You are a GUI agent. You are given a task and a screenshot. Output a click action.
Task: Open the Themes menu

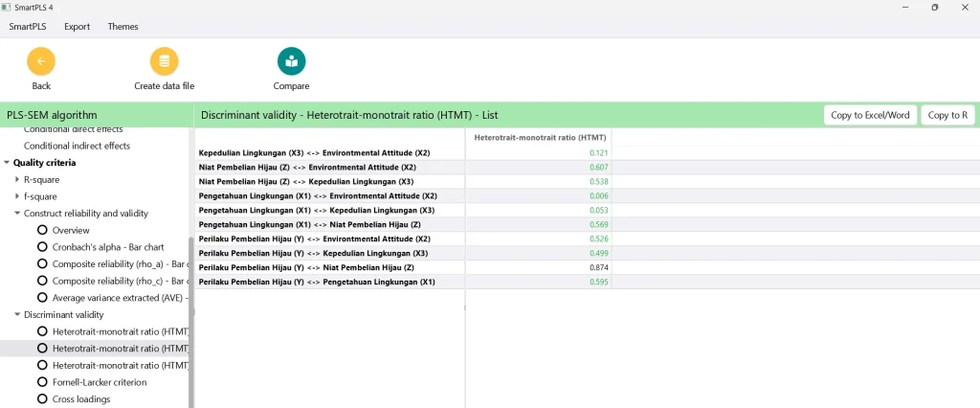(123, 26)
